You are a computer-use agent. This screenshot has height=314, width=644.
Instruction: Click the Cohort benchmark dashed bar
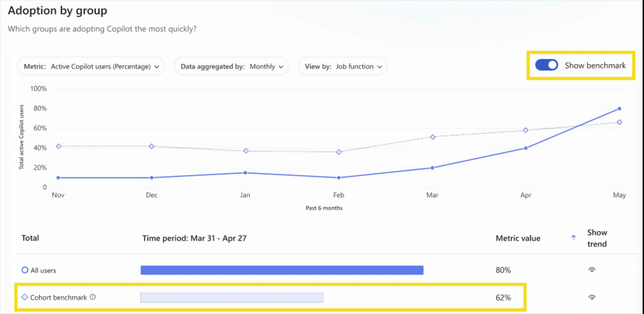[231, 297]
